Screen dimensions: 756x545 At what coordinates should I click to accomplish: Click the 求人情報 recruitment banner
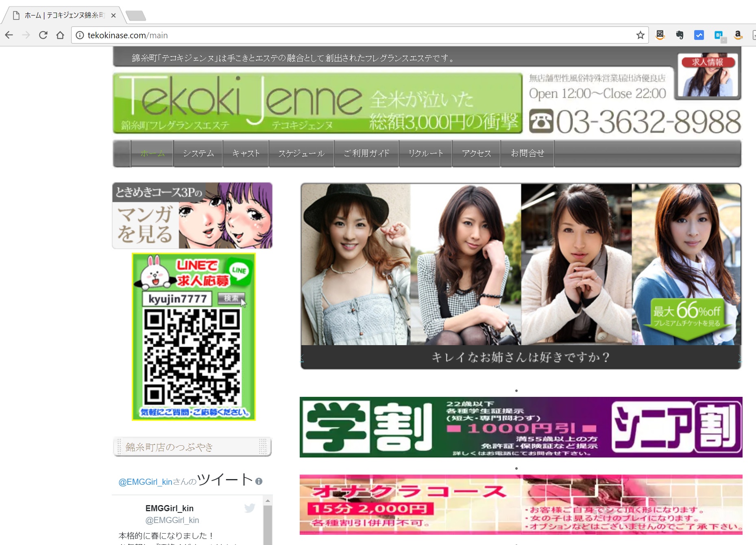tap(708, 76)
